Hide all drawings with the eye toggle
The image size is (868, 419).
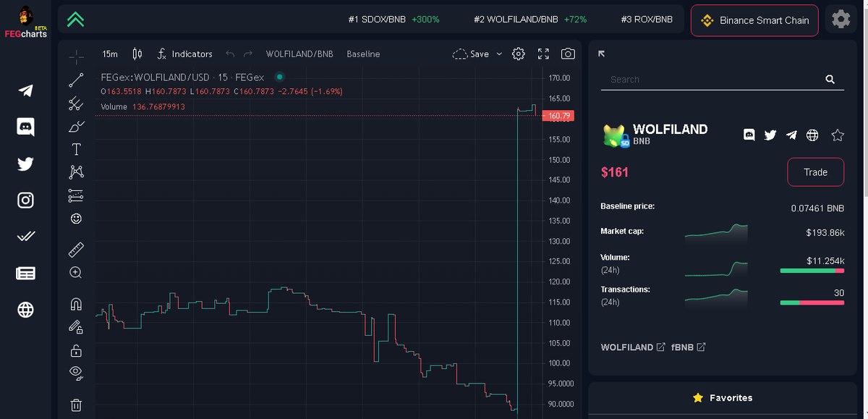pos(76,373)
